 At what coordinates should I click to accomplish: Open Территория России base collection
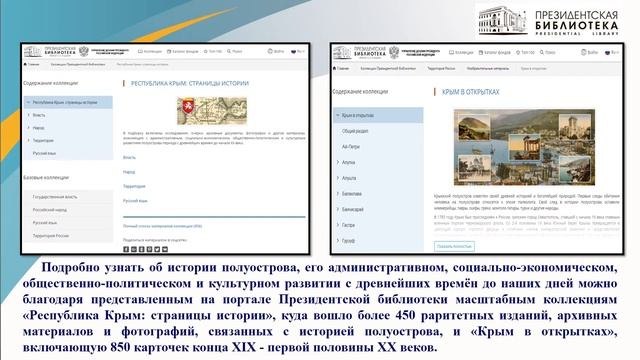pos(51,236)
